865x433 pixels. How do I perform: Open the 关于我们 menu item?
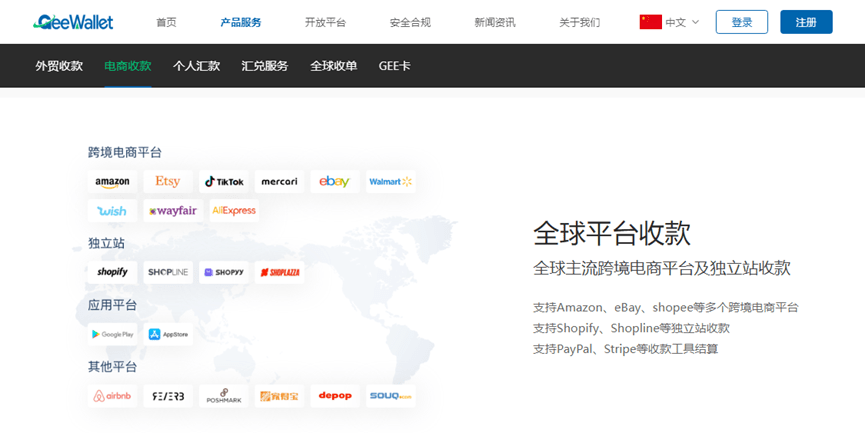coord(579,23)
